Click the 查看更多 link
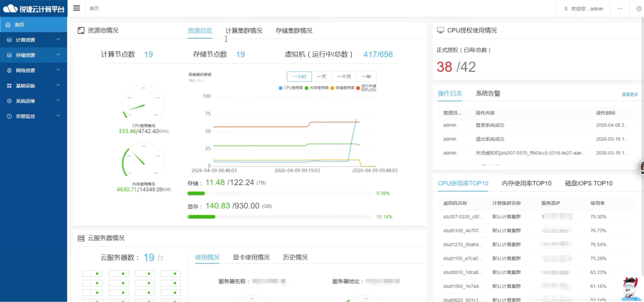This screenshot has width=644, height=302. point(629,94)
